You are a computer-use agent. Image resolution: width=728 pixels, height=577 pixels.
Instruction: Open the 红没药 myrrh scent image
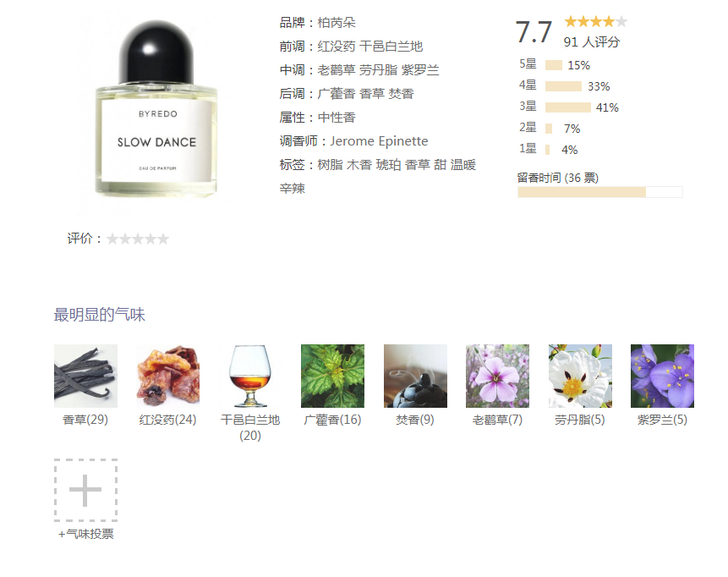click(x=168, y=376)
